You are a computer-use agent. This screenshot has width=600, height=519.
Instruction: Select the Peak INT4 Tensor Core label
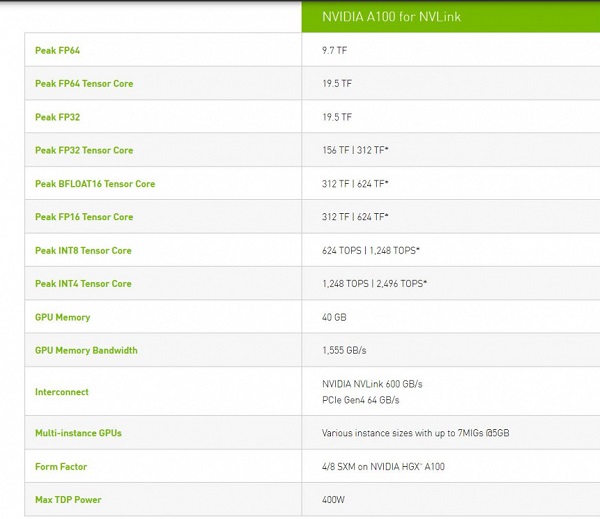[x=83, y=284]
